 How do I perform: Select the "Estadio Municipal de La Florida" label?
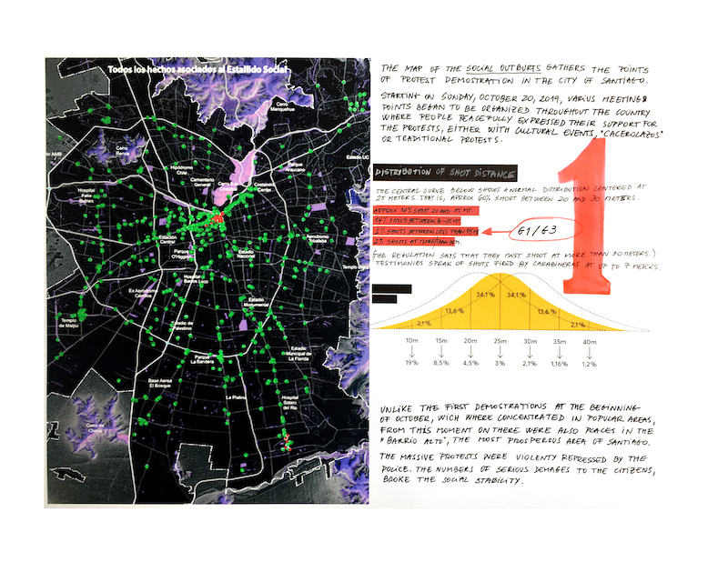(298, 353)
